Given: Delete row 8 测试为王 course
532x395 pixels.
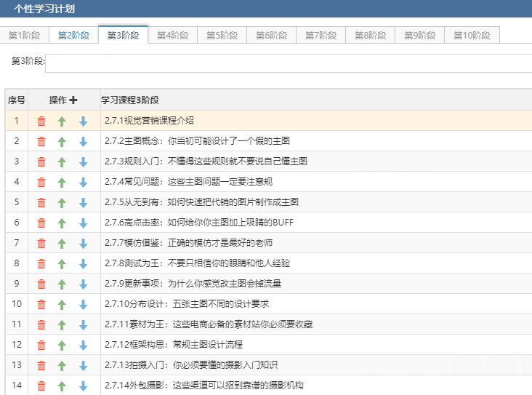Looking at the screenshot, I should pyautogui.click(x=41, y=264).
